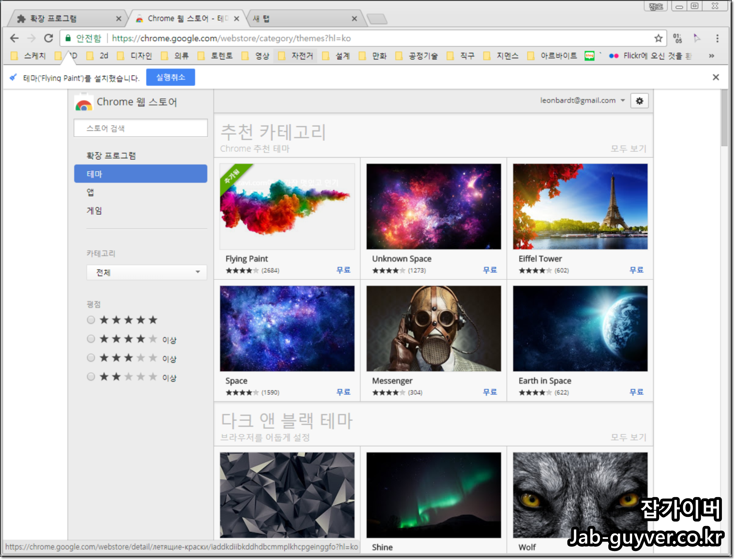Open a new tab with the new-tab button
This screenshot has height=560, width=735.
click(x=377, y=19)
